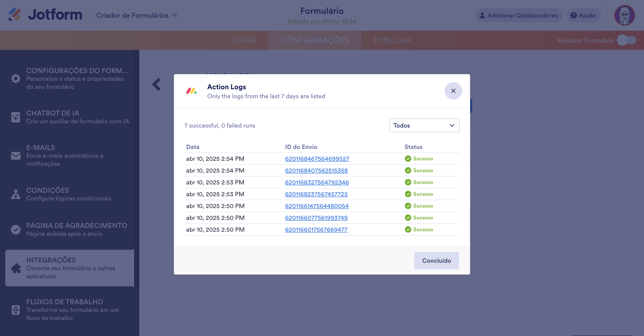Screen dimensions: 644x336
Task: Click the back arrow chevron beside the dialog
Action: tap(156, 84)
